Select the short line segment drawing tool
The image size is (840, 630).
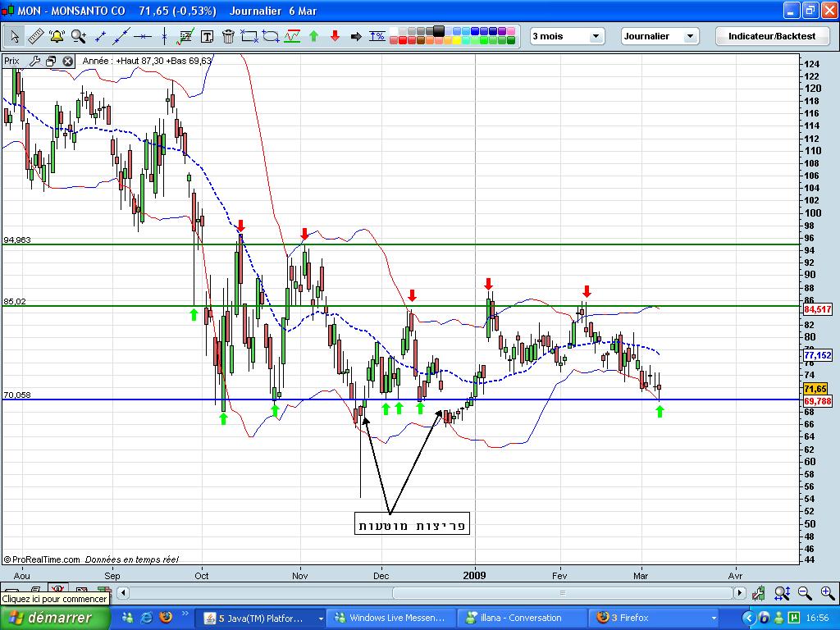coord(100,36)
